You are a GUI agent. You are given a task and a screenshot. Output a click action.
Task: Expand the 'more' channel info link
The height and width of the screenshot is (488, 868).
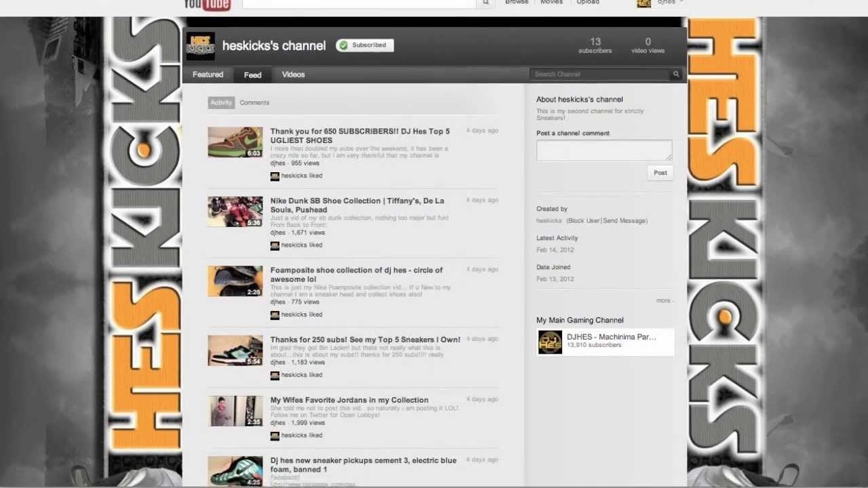[x=665, y=300]
